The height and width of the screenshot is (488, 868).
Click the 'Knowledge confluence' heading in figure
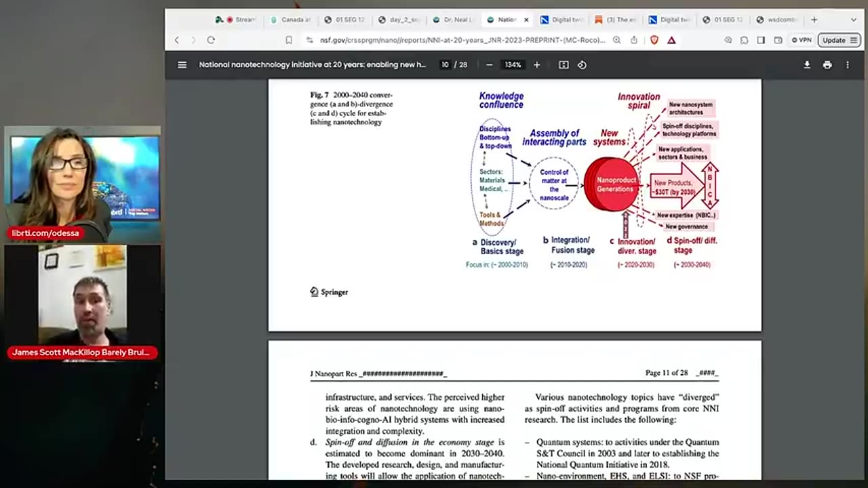[501, 100]
